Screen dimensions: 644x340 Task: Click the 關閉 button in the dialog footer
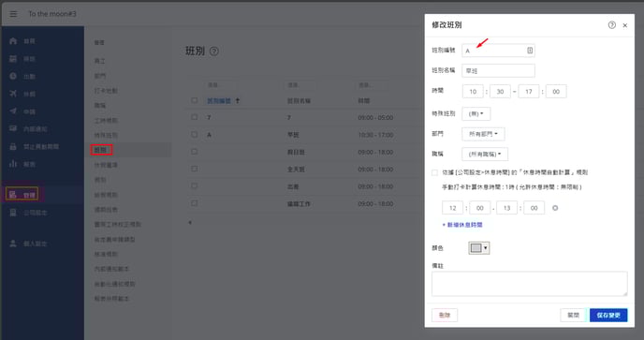573,316
